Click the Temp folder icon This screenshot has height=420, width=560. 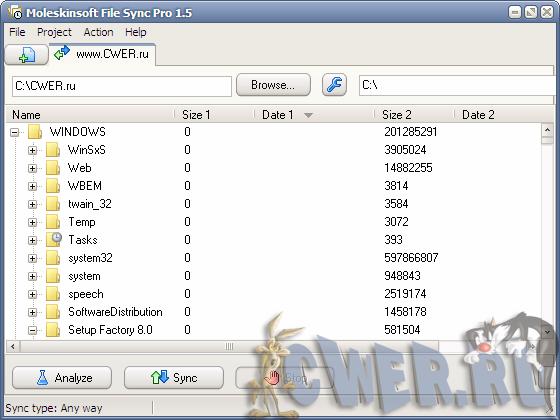point(53,222)
